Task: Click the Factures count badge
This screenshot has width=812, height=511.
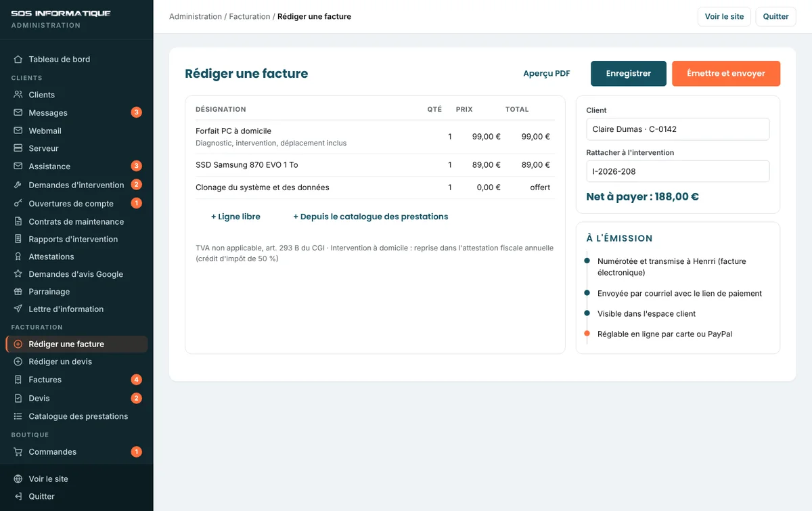Action: [136, 380]
